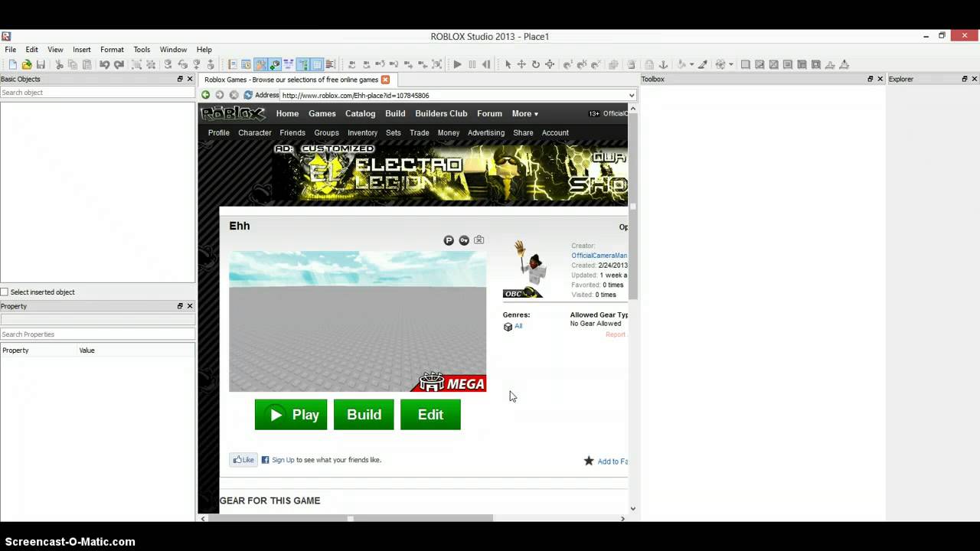
Task: Click the Reset rewind icon after Pause
Action: pos(485,64)
